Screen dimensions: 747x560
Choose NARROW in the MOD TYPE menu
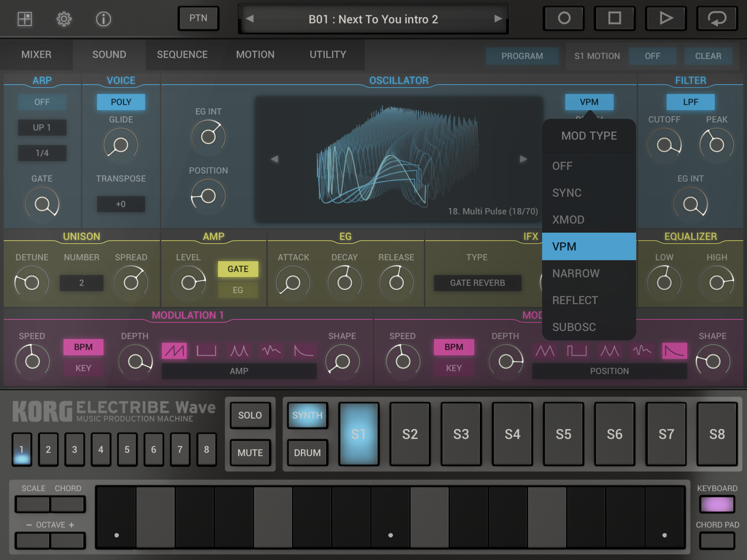pyautogui.click(x=589, y=273)
